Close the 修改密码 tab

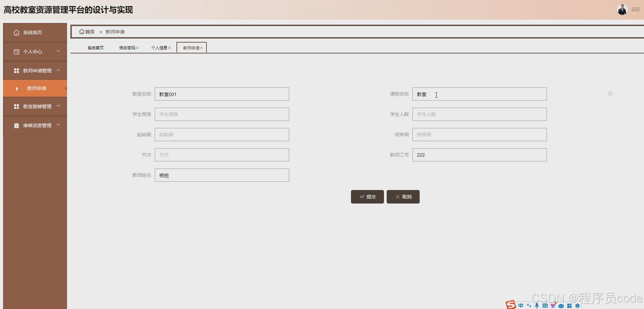tap(137, 48)
